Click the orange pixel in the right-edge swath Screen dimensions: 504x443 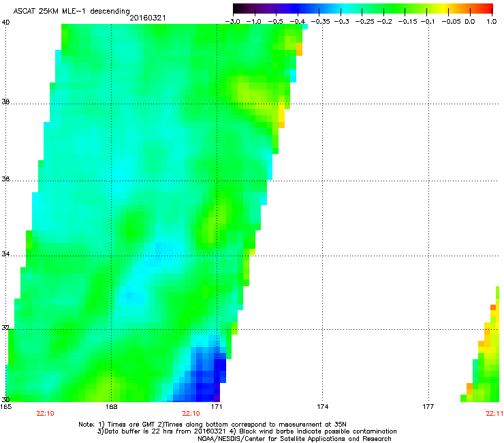coord(493,307)
